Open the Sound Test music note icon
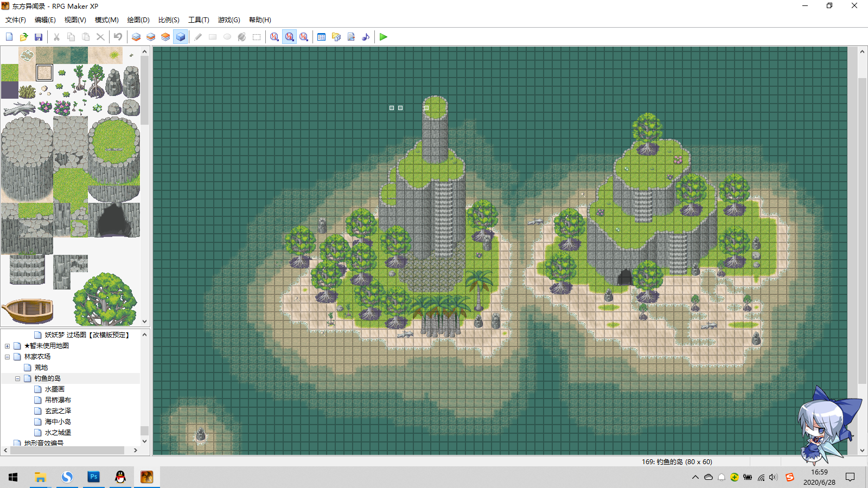Image resolution: width=868 pixels, height=488 pixels. click(x=366, y=37)
